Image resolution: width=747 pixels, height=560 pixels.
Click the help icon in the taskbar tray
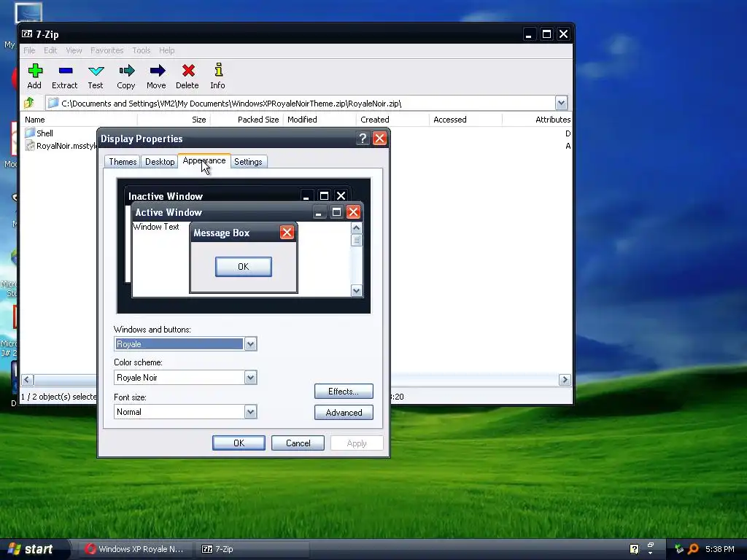pyautogui.click(x=634, y=549)
